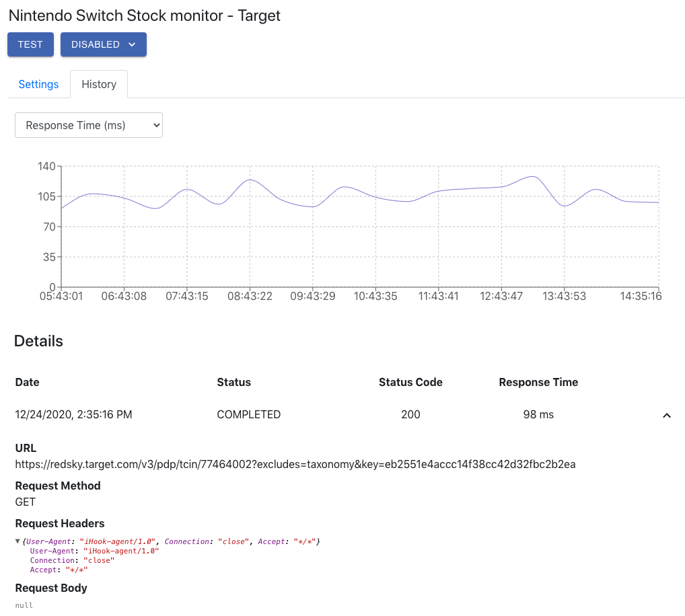
Task: Click the chart y-axis label 35
Action: [49, 257]
